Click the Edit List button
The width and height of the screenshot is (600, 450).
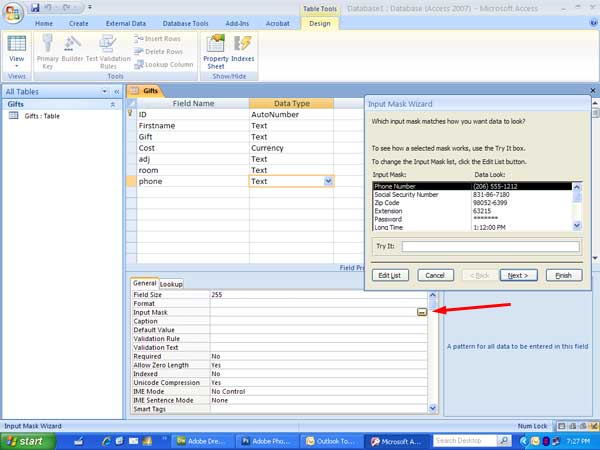(390, 276)
